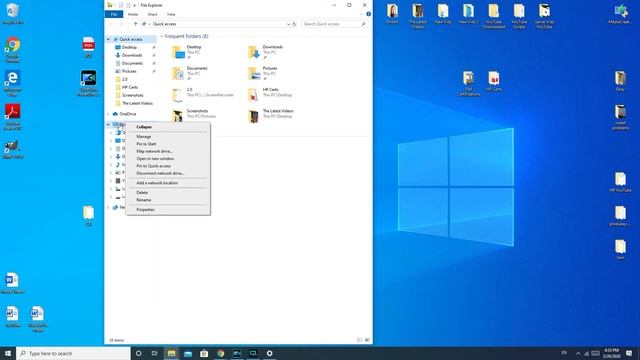640x360 pixels.
Task: Select Google Chrome desktop shortcut
Action: tap(13, 50)
